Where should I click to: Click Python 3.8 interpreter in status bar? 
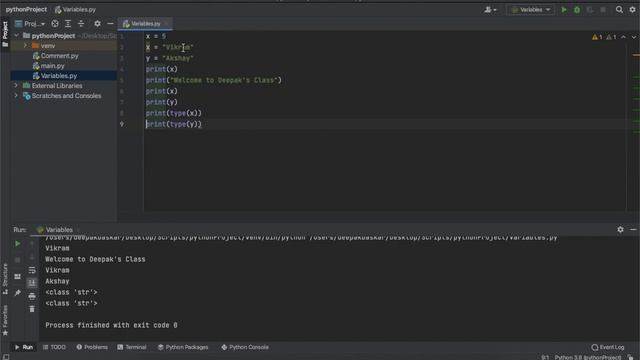coord(588,357)
